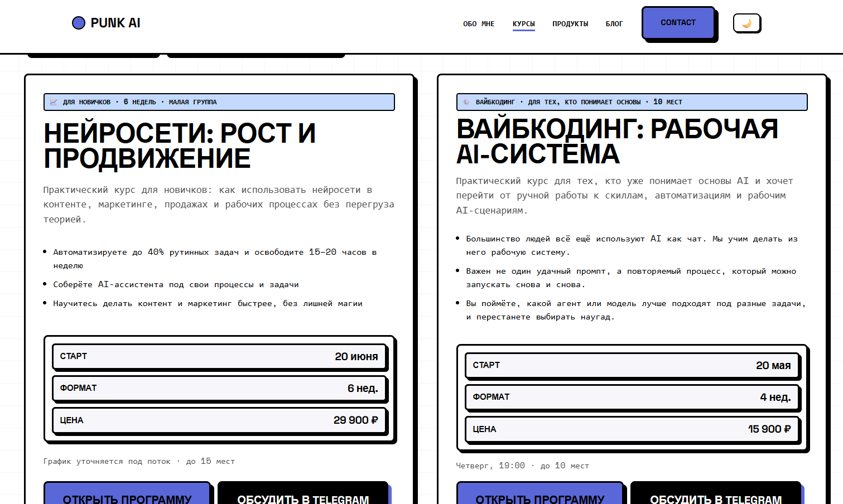
Task: Go to the ПРОДУКТЫ section
Action: point(570,24)
